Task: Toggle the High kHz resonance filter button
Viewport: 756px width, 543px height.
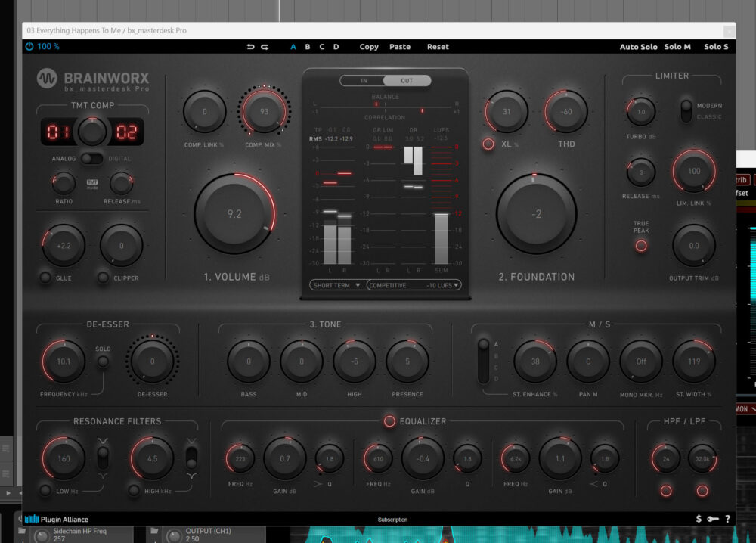Action: point(134,491)
